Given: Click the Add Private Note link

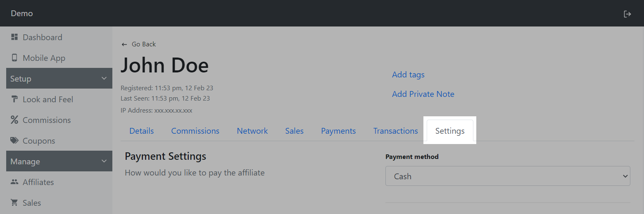Looking at the screenshot, I should tap(423, 94).
